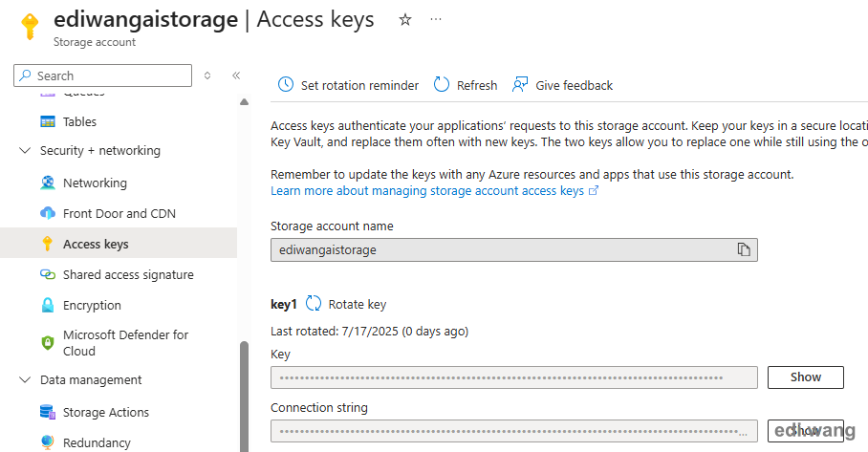
Task: Click the Front Door and CDN cloud icon
Action: tap(48, 213)
